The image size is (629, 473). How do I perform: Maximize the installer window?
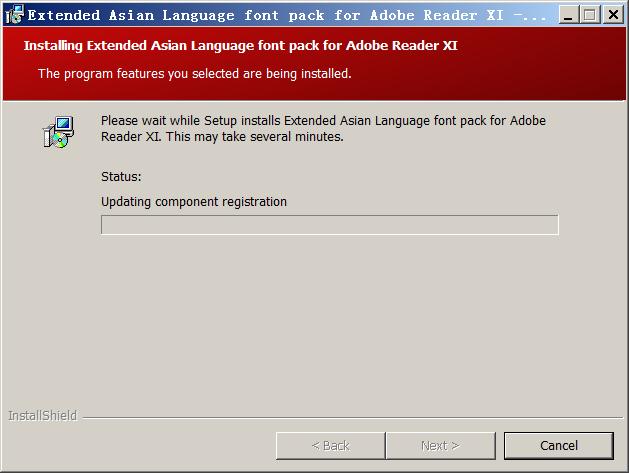click(589, 15)
